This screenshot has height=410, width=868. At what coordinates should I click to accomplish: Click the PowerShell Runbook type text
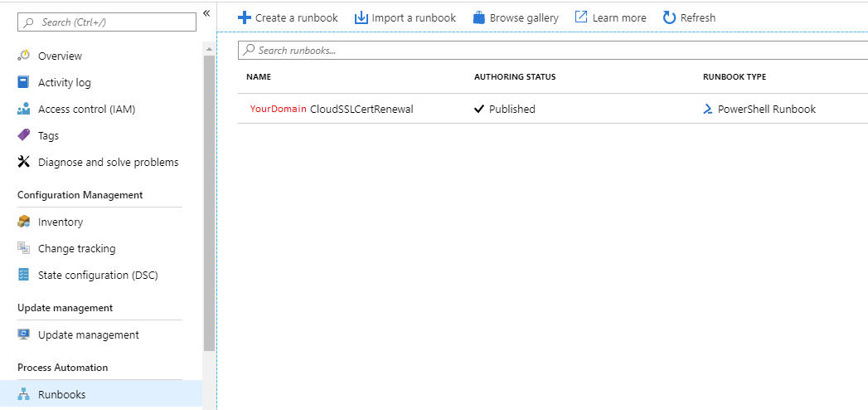click(767, 110)
